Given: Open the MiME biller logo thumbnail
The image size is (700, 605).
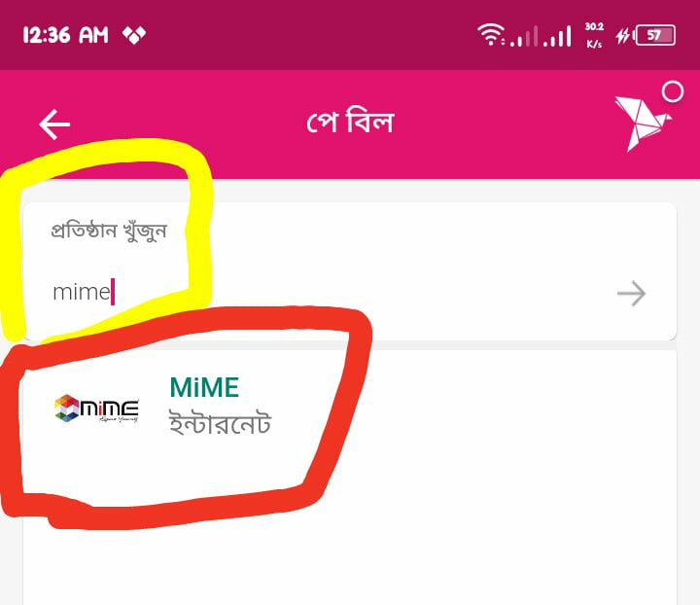Looking at the screenshot, I should pos(96,408).
